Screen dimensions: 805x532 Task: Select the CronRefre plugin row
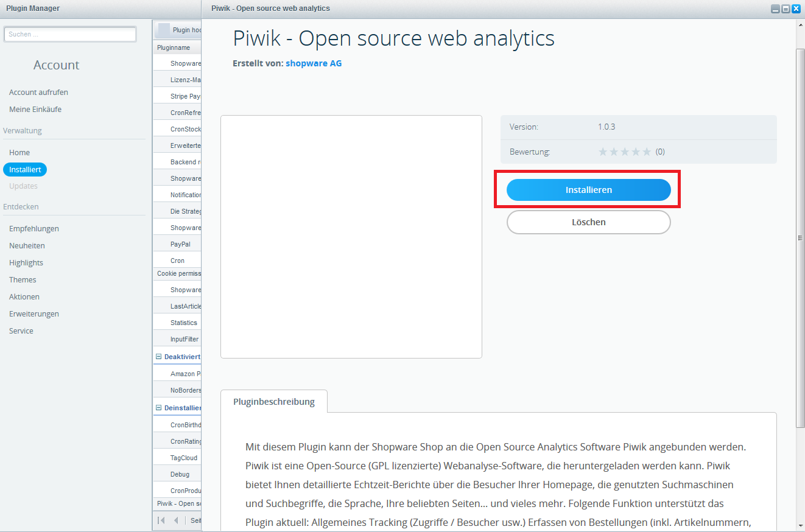point(177,113)
